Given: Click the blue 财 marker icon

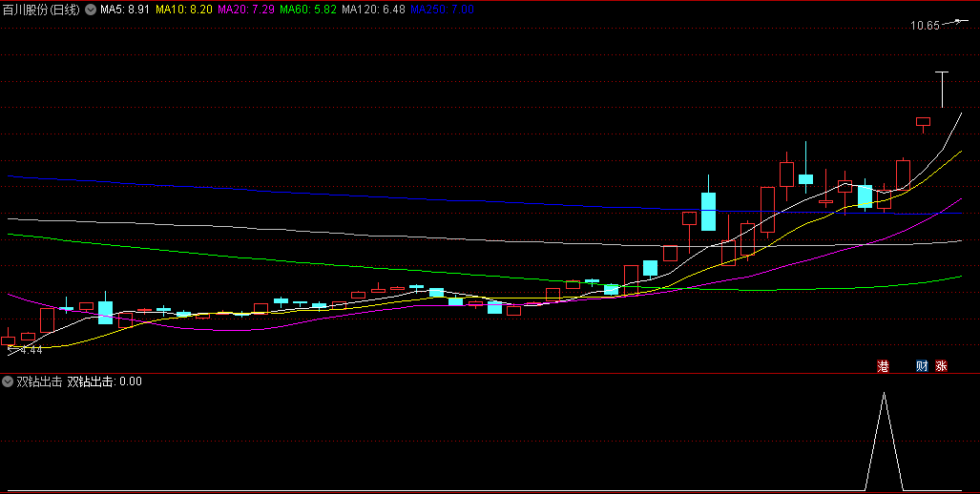Looking at the screenshot, I should point(922,366).
